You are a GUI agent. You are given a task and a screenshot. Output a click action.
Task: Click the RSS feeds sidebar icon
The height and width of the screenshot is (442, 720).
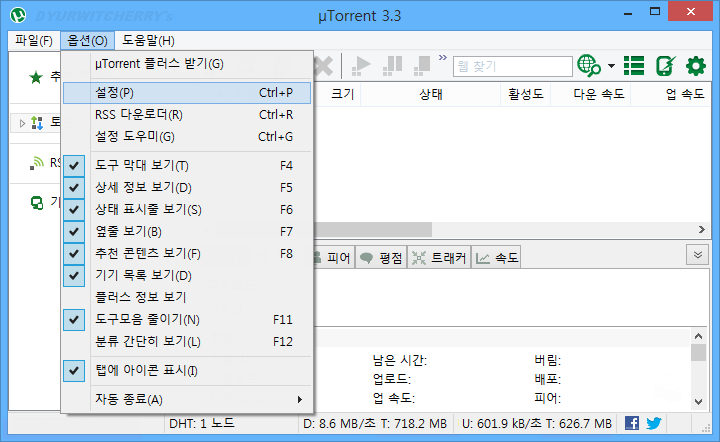(37, 163)
